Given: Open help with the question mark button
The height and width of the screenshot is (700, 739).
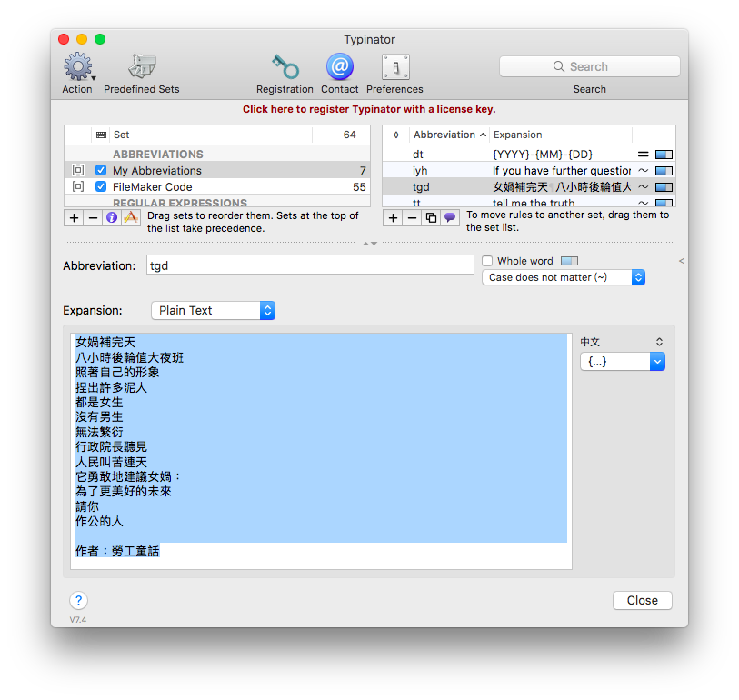Looking at the screenshot, I should pos(79,601).
